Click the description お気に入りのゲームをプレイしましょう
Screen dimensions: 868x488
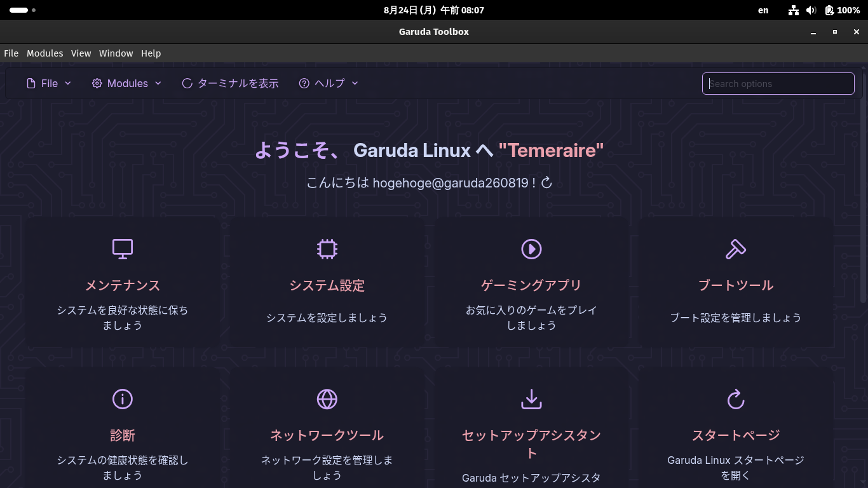tap(531, 318)
